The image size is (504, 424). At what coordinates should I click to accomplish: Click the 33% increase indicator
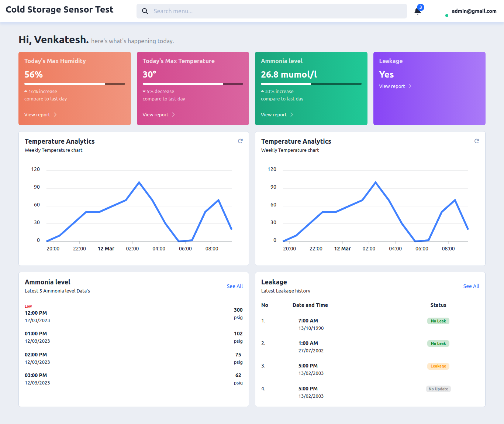[277, 91]
